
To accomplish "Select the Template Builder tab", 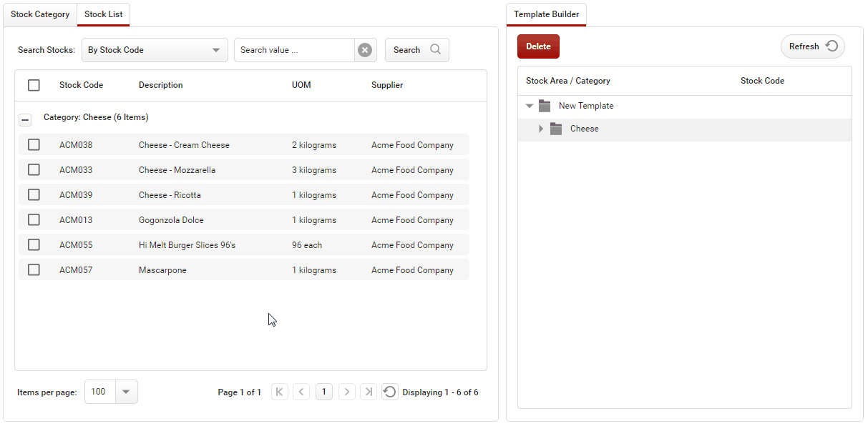I will tap(545, 14).
